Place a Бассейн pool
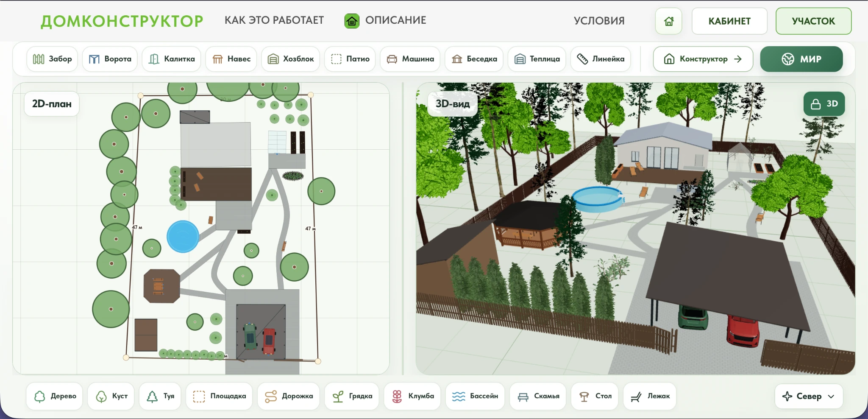The height and width of the screenshot is (419, 868). tap(475, 396)
